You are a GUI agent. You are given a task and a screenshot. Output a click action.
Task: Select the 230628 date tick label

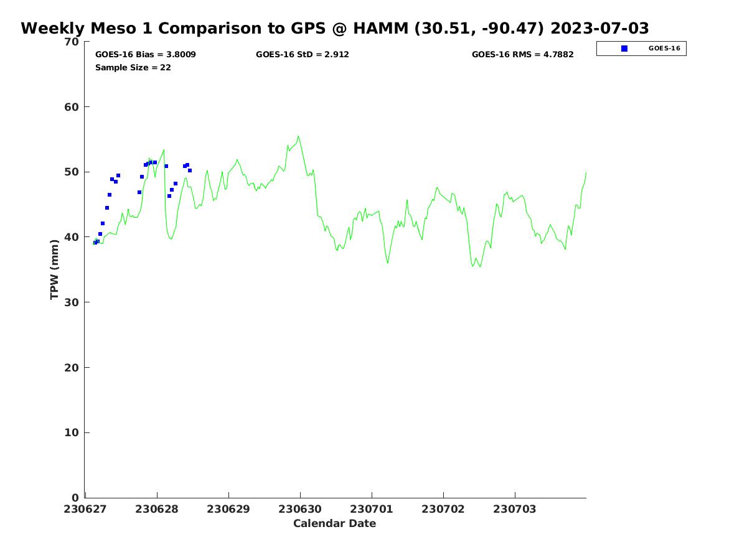click(157, 510)
